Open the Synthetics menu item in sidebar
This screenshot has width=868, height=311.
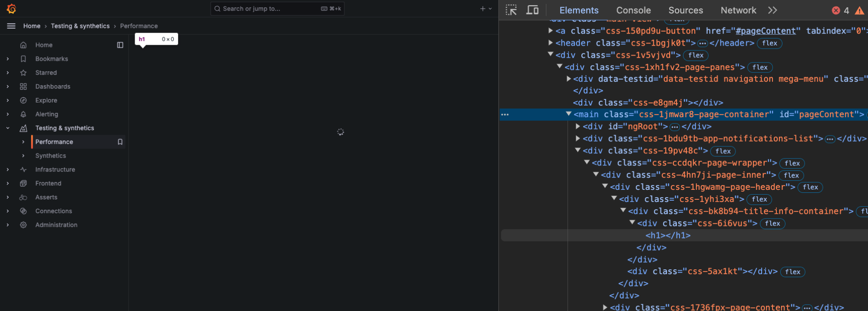coord(51,156)
